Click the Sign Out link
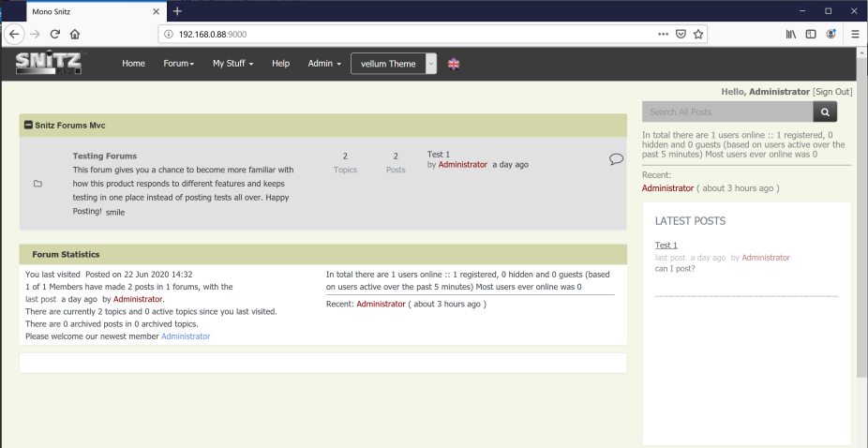The image size is (868, 448). click(x=832, y=92)
